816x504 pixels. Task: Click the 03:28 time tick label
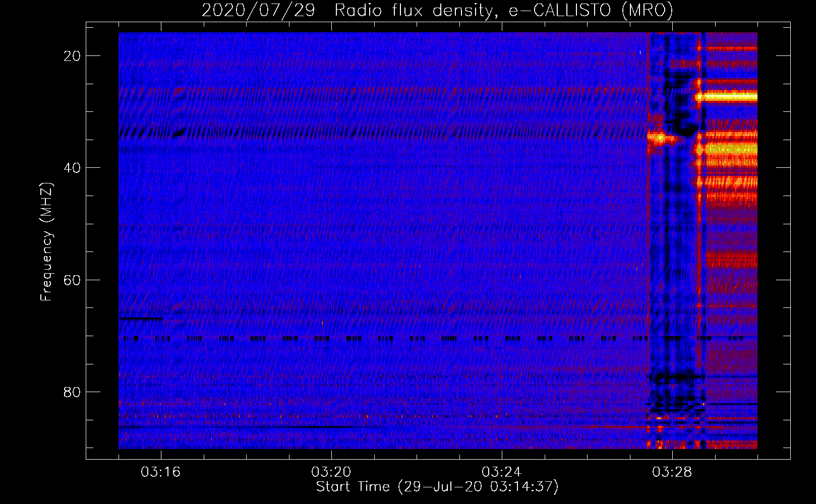click(x=672, y=472)
